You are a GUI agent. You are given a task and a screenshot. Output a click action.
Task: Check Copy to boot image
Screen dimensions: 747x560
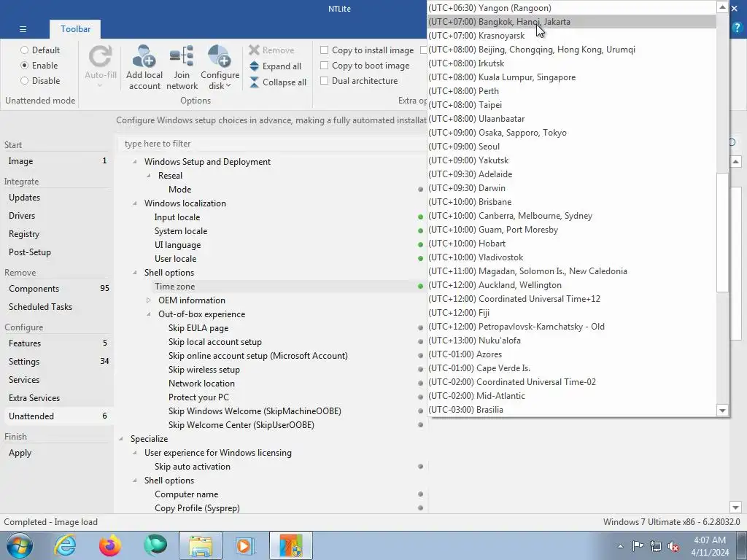point(324,65)
